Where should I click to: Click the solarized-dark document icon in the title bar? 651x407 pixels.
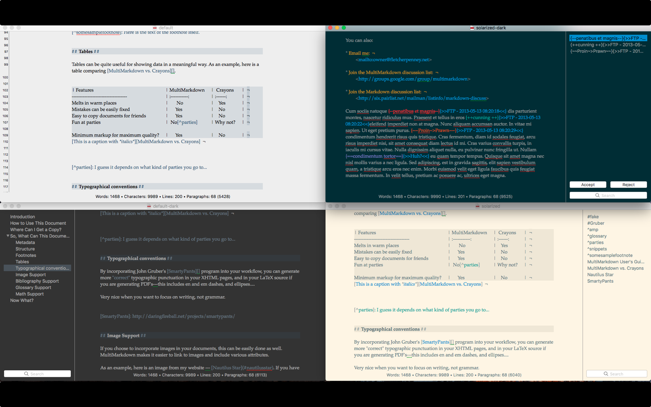[x=472, y=28]
